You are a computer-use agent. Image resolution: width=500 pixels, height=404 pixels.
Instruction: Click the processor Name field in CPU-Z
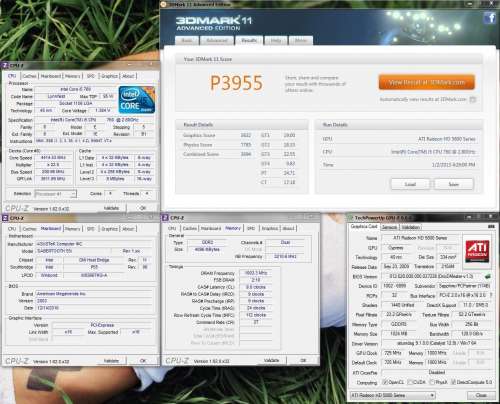(x=75, y=89)
